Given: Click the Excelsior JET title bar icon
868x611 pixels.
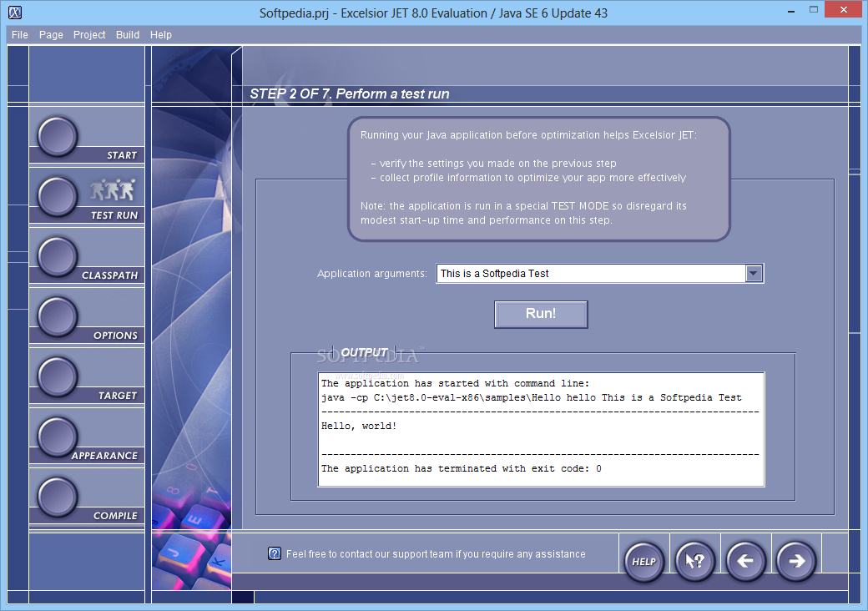Looking at the screenshot, I should (x=15, y=13).
